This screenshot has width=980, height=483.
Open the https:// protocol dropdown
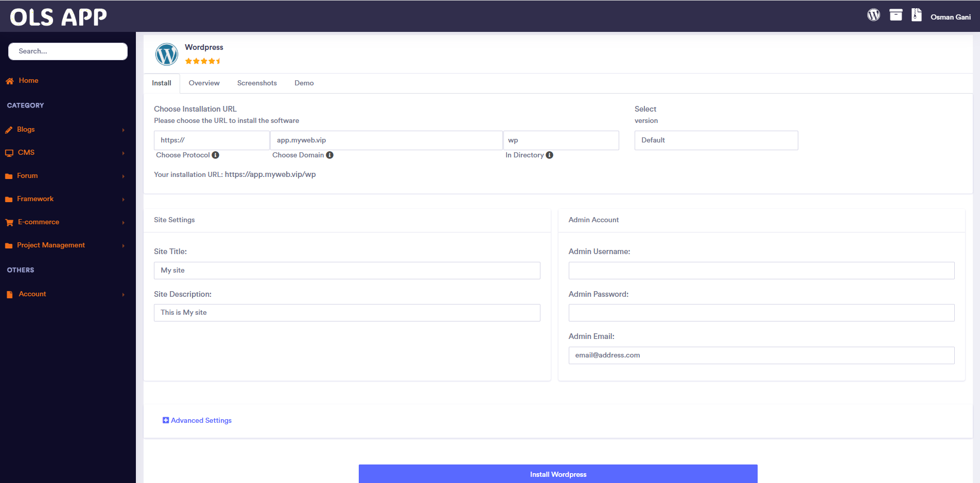tap(212, 140)
